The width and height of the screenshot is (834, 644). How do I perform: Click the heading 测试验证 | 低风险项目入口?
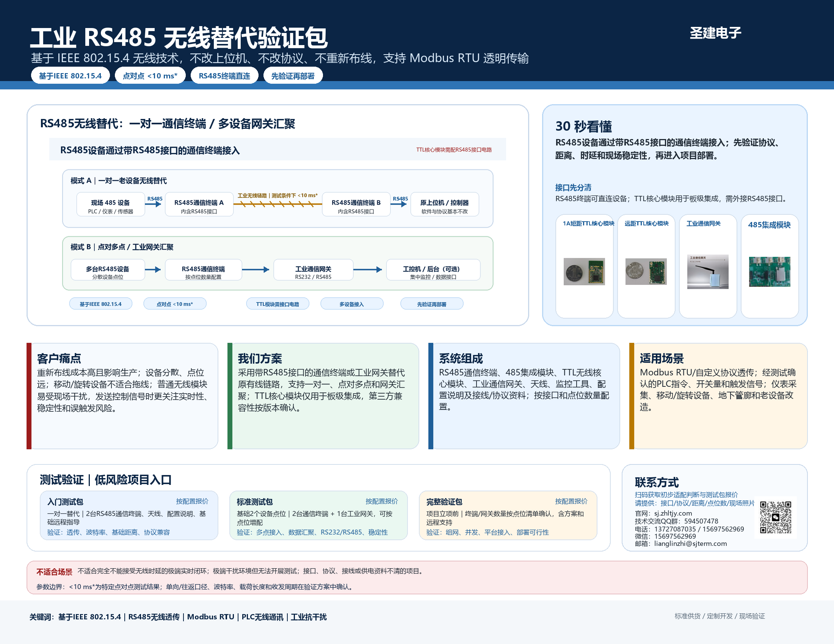coord(106,480)
